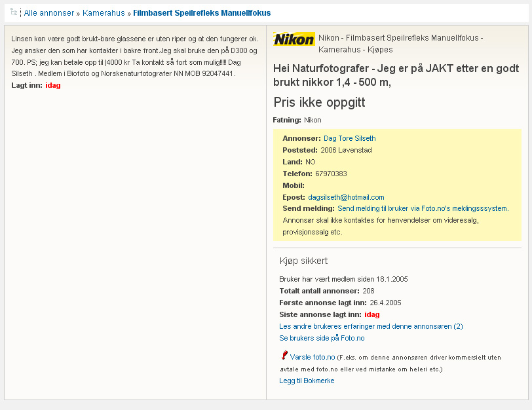Read other users' experiences with advertiser
The height and width of the screenshot is (410, 532).
tap(371, 326)
